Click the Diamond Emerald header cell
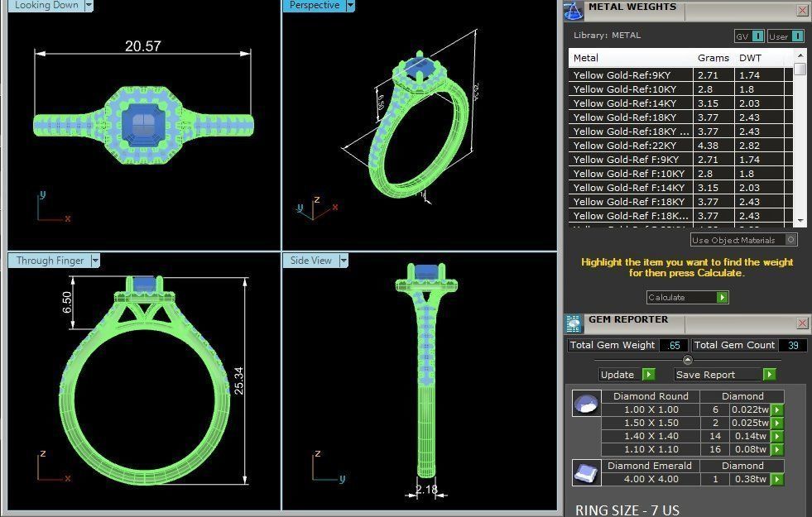This screenshot has height=517, width=812. [x=651, y=466]
